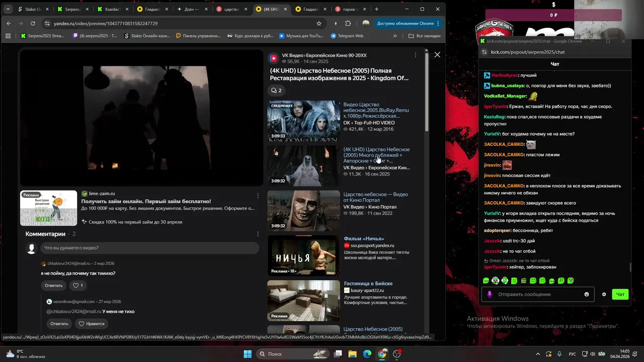The width and height of the screenshot is (644, 362).
Task: Go back in Chrome
Action: [9, 23]
